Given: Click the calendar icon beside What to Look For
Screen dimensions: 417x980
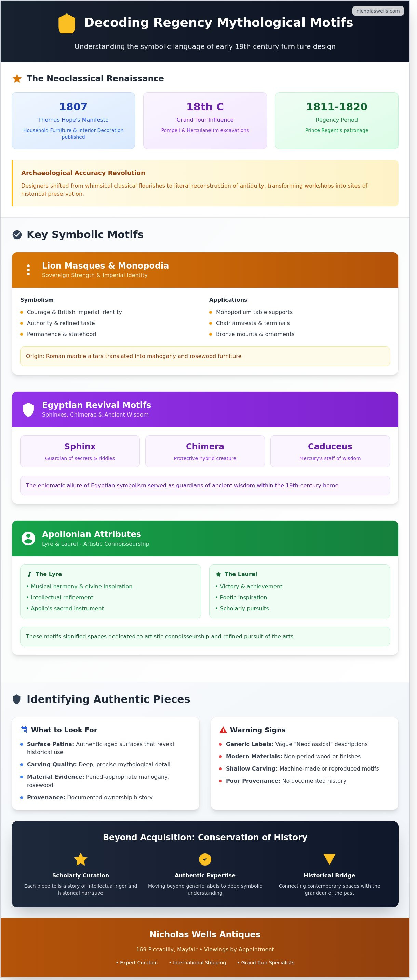Looking at the screenshot, I should (x=24, y=730).
